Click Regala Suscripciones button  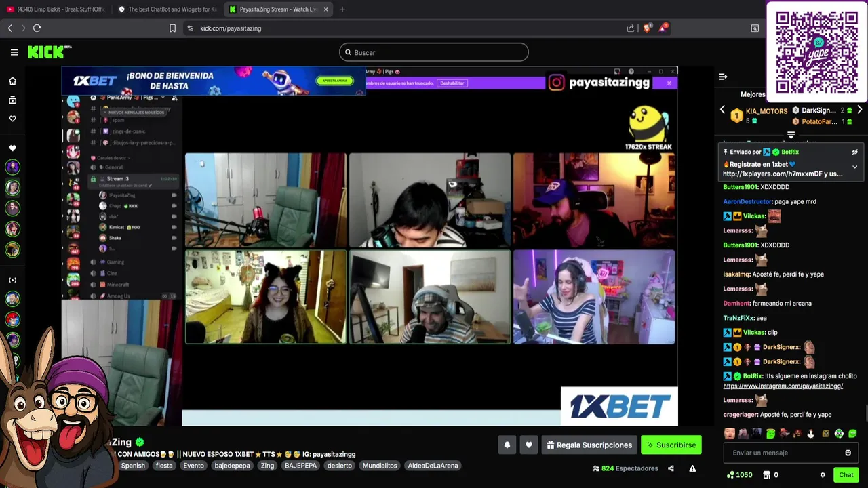[589, 445]
